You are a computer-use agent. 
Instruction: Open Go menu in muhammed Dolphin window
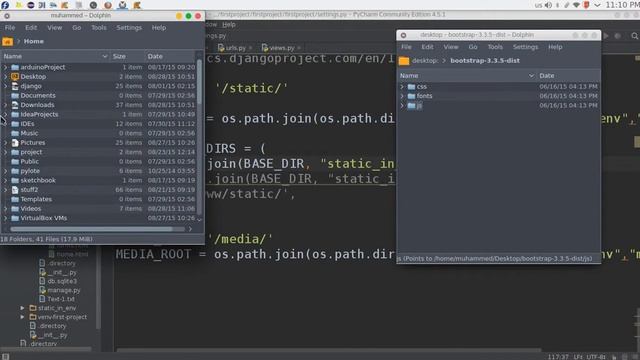click(76, 27)
